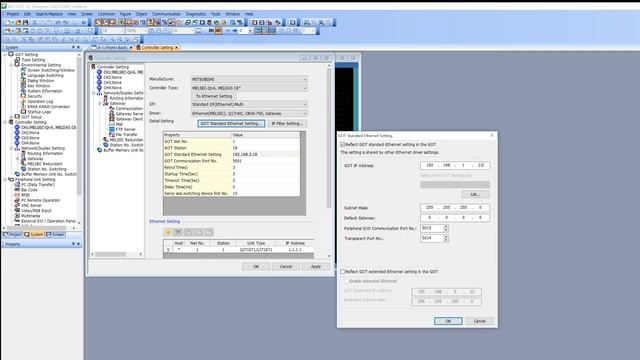
Task: Click Apply in Controller Setting dialog
Action: coord(316,267)
